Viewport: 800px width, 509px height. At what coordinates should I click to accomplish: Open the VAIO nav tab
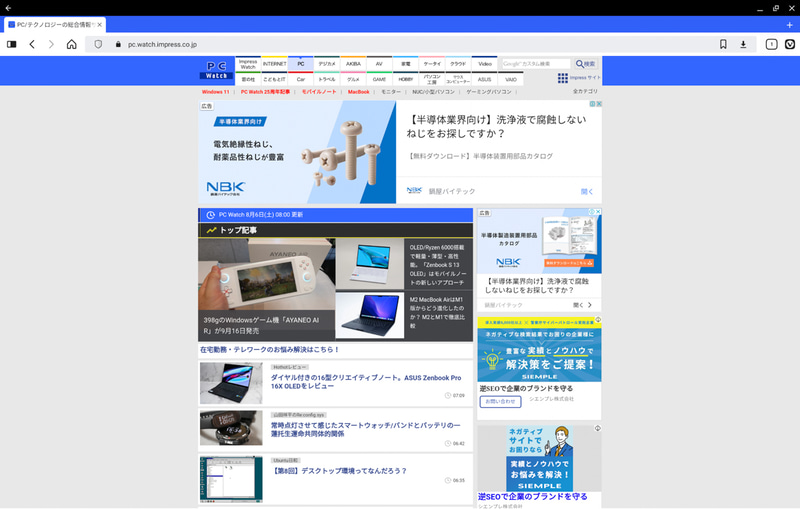tap(511, 79)
